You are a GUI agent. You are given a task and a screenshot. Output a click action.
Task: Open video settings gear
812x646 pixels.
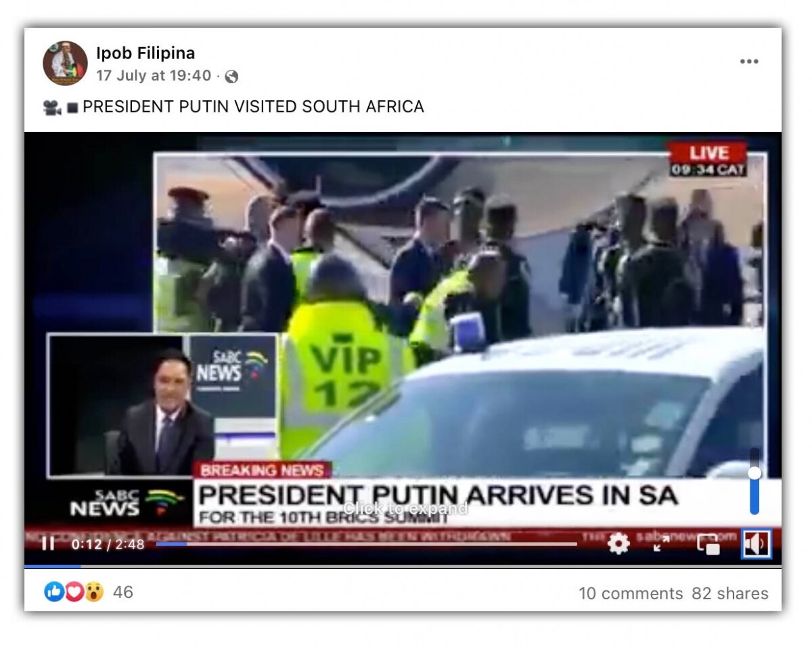click(x=618, y=544)
